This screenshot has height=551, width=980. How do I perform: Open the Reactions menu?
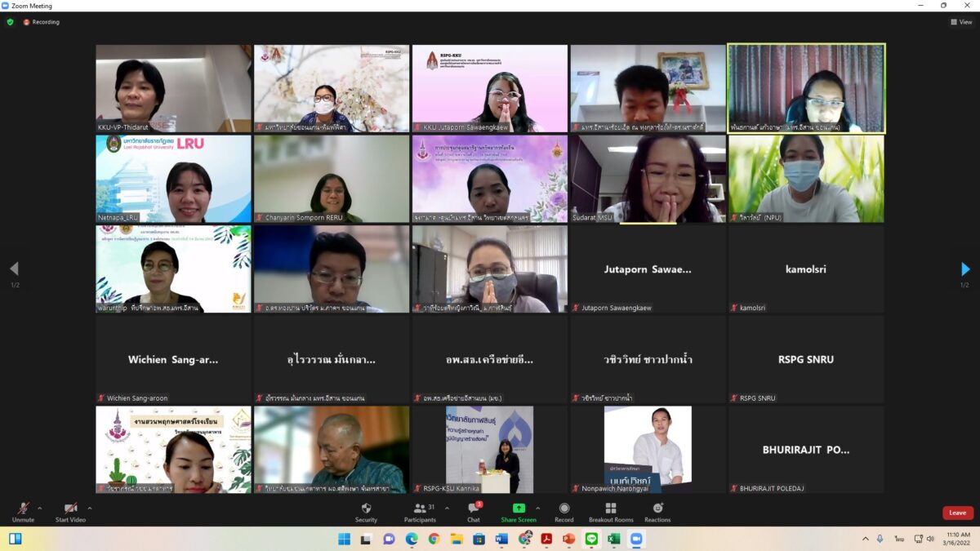click(657, 512)
